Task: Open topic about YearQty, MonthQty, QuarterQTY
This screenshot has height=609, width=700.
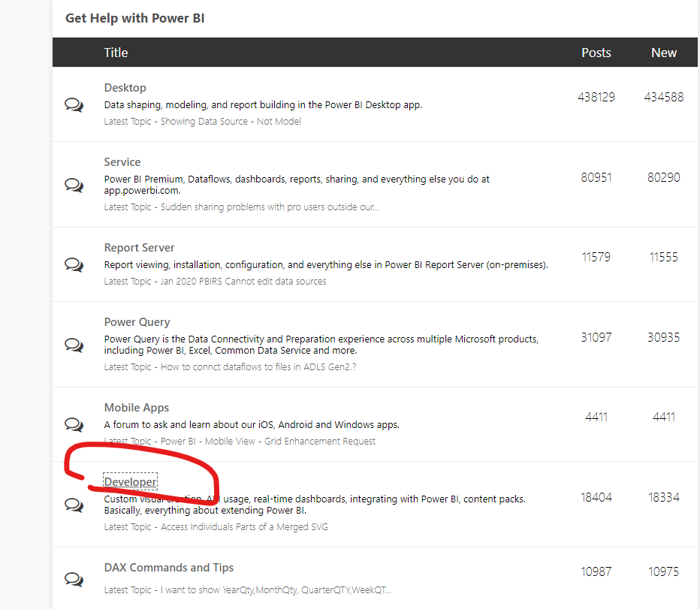Action: click(x=276, y=589)
